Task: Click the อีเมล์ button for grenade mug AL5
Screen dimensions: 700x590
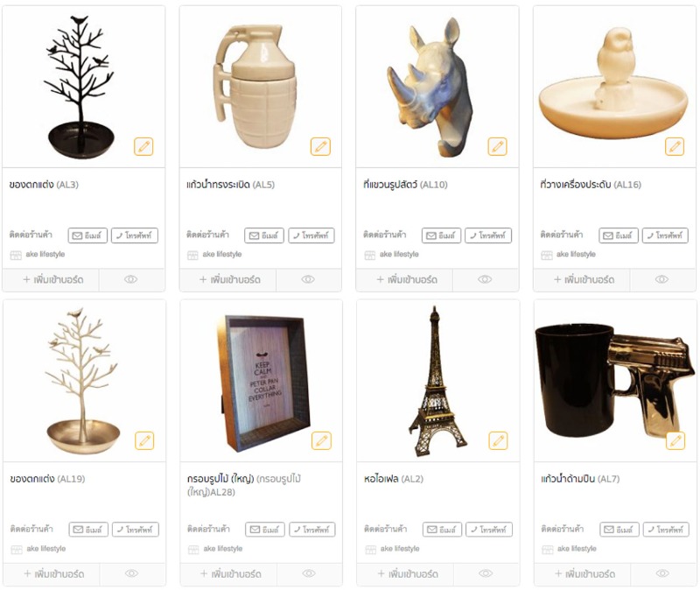Action: (264, 235)
